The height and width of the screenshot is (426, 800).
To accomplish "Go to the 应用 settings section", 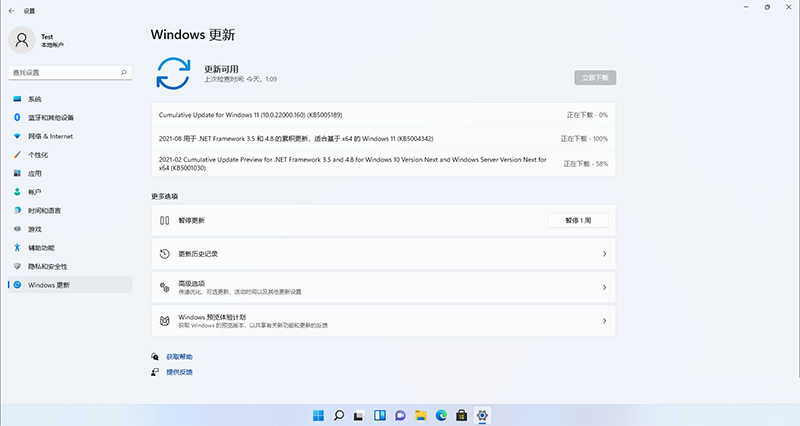I will point(70,173).
